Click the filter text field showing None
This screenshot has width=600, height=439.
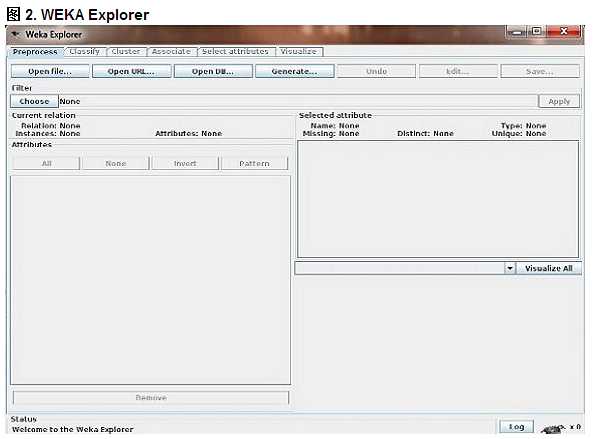[x=298, y=101]
